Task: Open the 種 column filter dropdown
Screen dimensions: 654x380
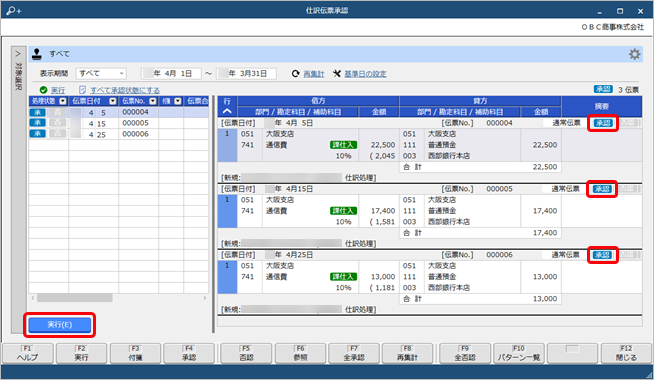Action: (x=178, y=101)
